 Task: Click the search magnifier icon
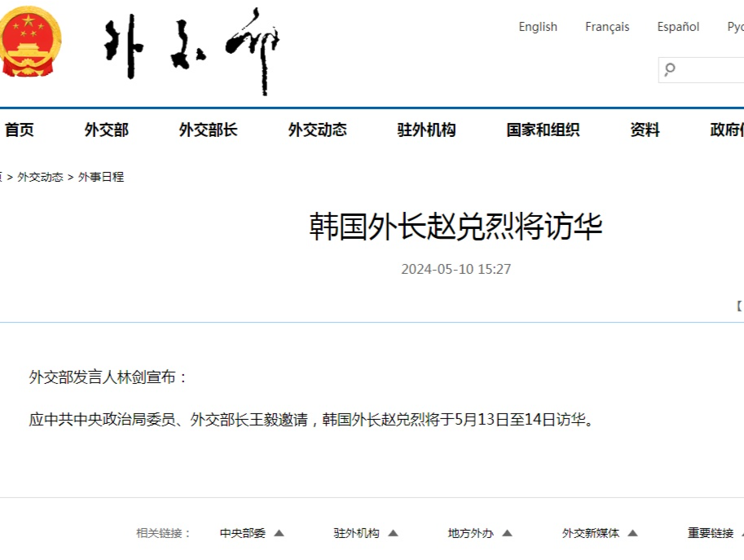coord(670,70)
